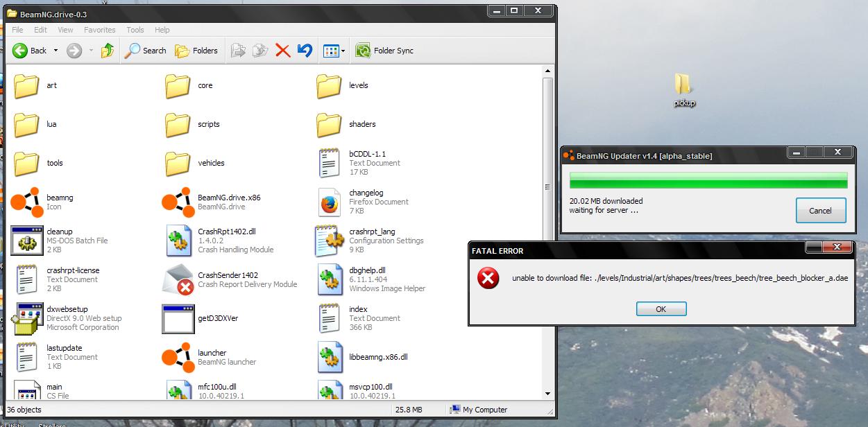868x427 pixels.
Task: Select the vehicles folder
Action: (178, 164)
